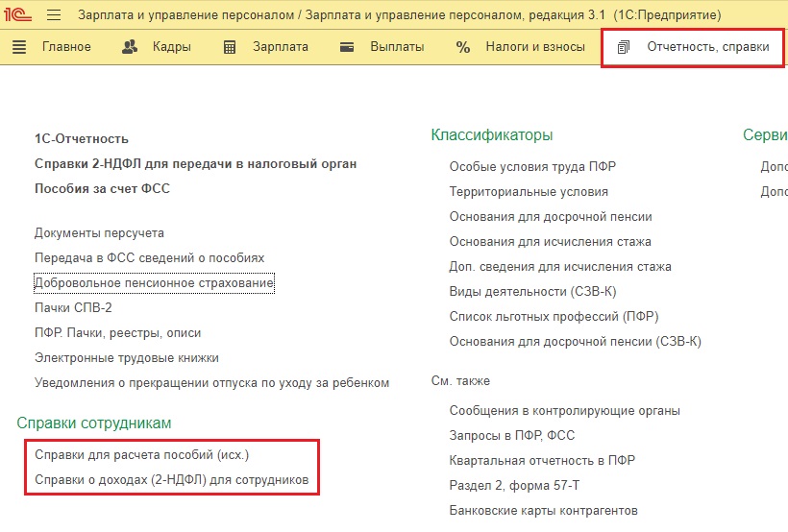Open Квартальная отчетность в ПФР
Screen dimensions: 788x532
[x=542, y=461]
